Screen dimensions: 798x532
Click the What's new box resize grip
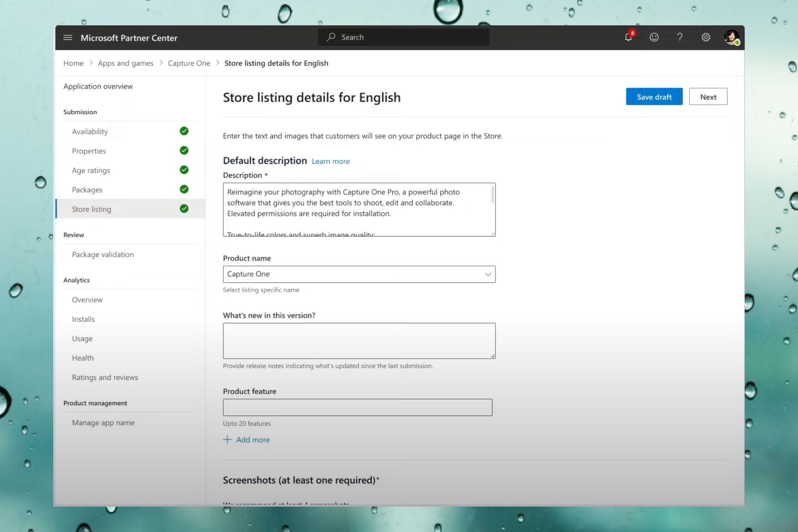493,356
